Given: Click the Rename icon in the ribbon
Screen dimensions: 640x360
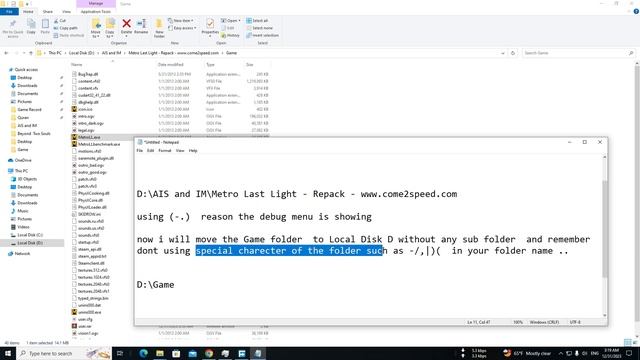Looking at the screenshot, I should click(141, 24).
